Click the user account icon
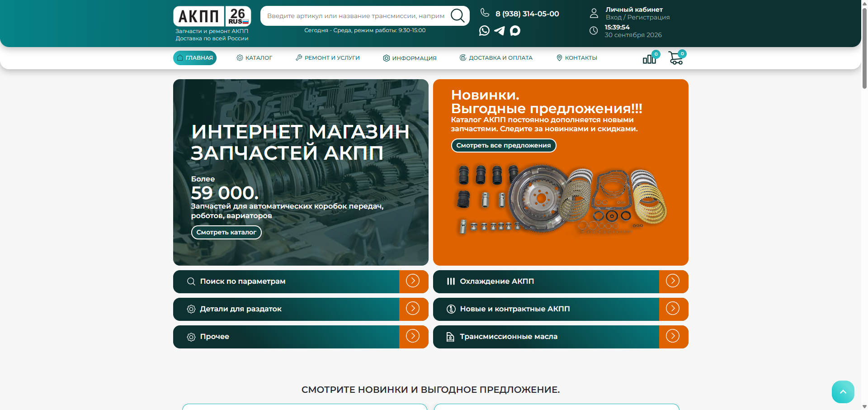Viewport: 868px width, 410px height. tap(594, 13)
